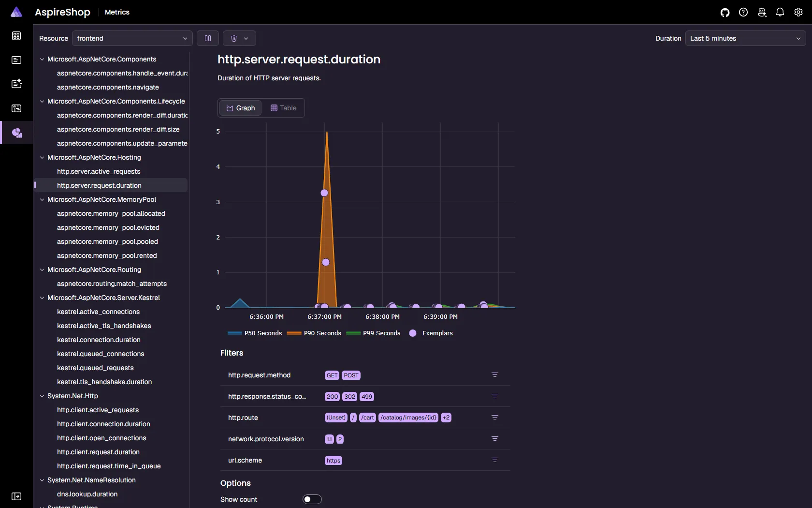
Task: Open notifications bell icon
Action: point(780,13)
